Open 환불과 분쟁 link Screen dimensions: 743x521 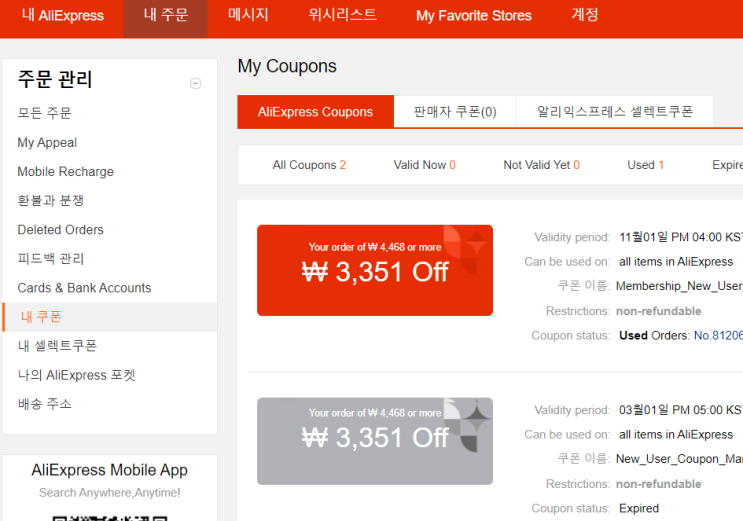[51, 201]
